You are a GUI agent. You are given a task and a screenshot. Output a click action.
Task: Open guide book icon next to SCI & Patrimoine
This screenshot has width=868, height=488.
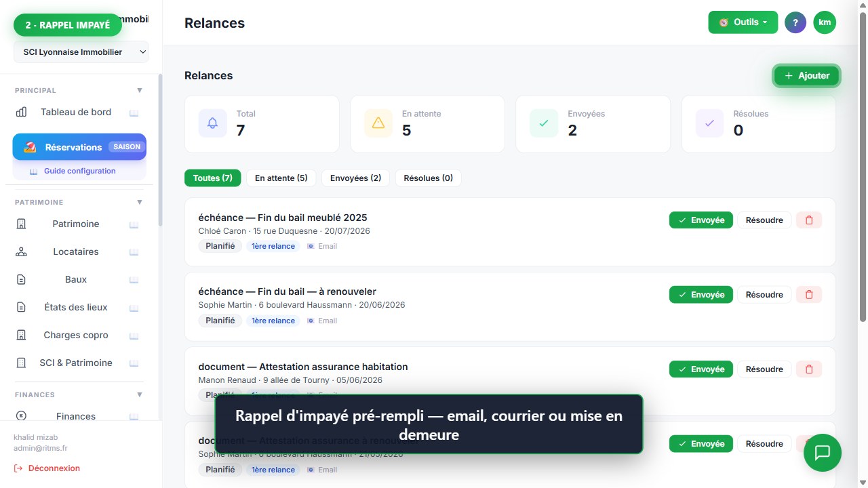pos(134,363)
